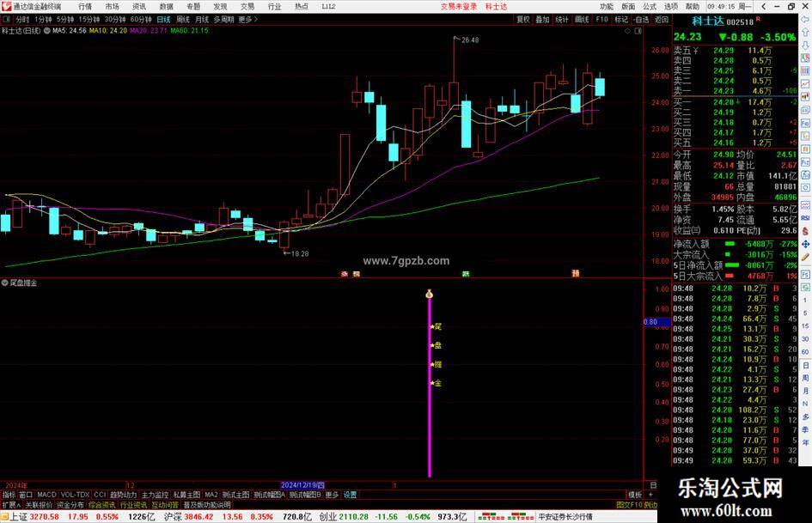The height and width of the screenshot is (523, 812).
Task: Click the F10 toolbar button
Action: (601, 20)
